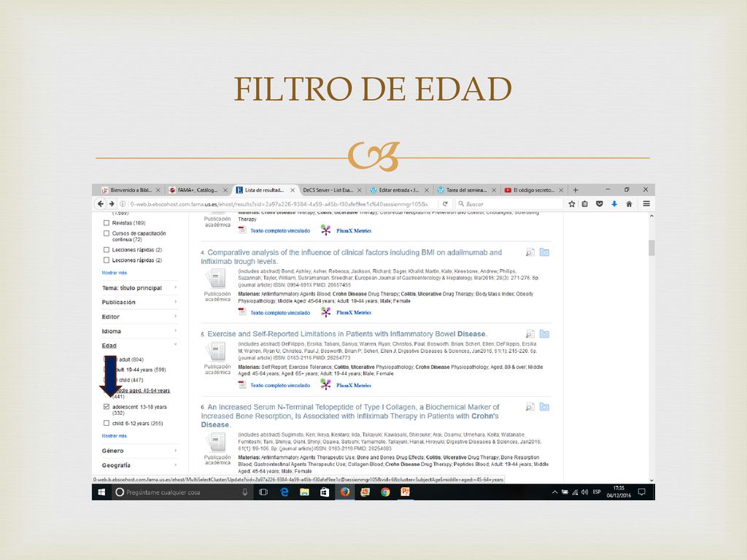Preview result 6 with the magnifier icon
Screen dimensions: 747x560
point(530,407)
